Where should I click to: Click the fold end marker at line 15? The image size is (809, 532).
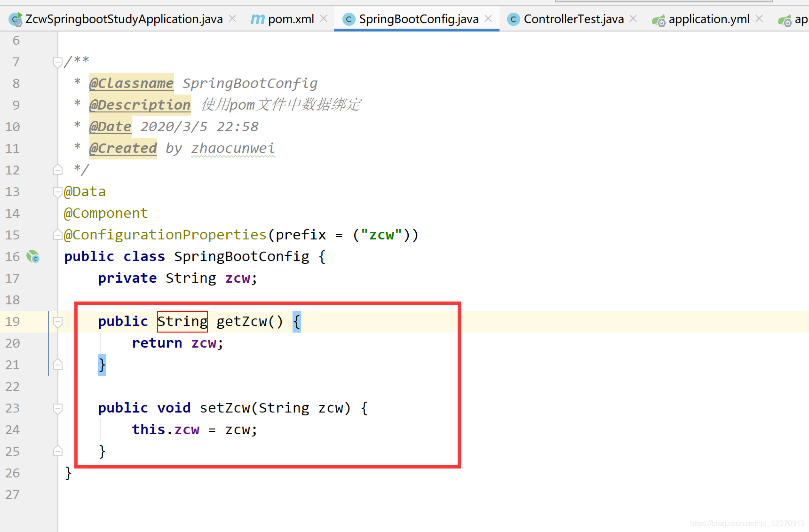pyautogui.click(x=58, y=234)
